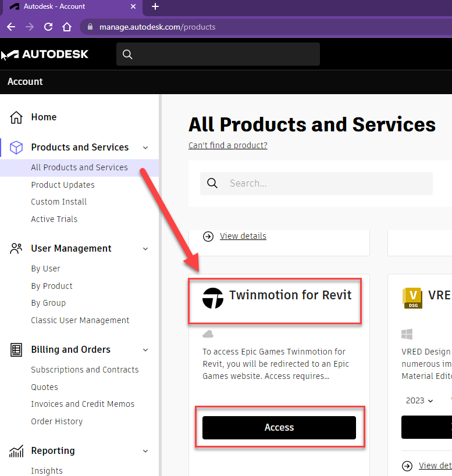Click the browser home icon
This screenshot has width=452, height=476.
tap(67, 27)
